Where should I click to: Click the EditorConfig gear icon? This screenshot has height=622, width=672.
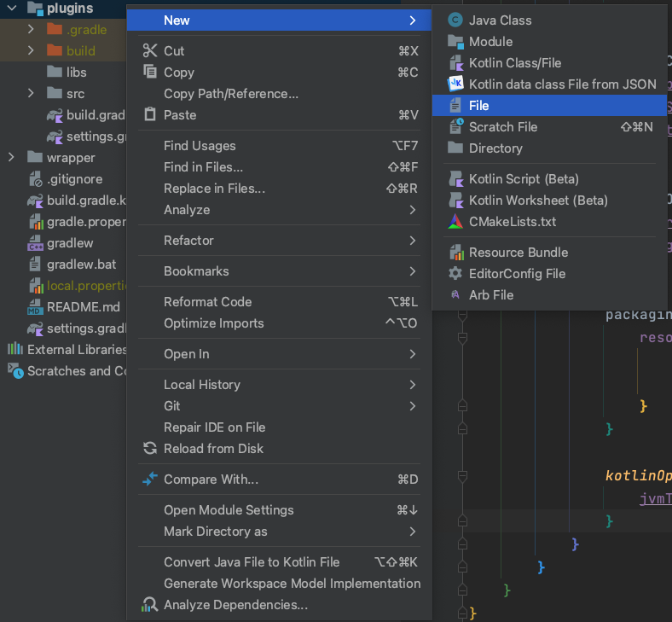(x=455, y=274)
